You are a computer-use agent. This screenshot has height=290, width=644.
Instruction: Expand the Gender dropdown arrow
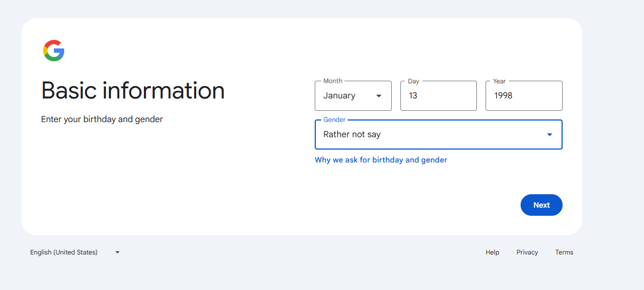[550, 135]
